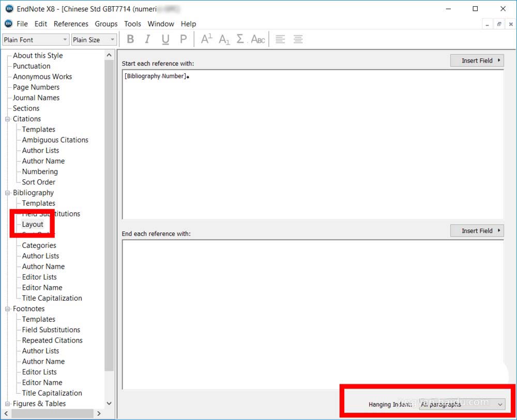Select Repeated Citations under Footnotes
This screenshot has height=420, width=517.
[x=52, y=340]
